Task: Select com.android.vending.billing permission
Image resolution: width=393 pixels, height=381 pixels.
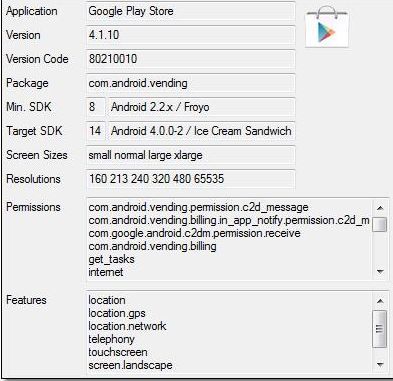Action: 152,246
